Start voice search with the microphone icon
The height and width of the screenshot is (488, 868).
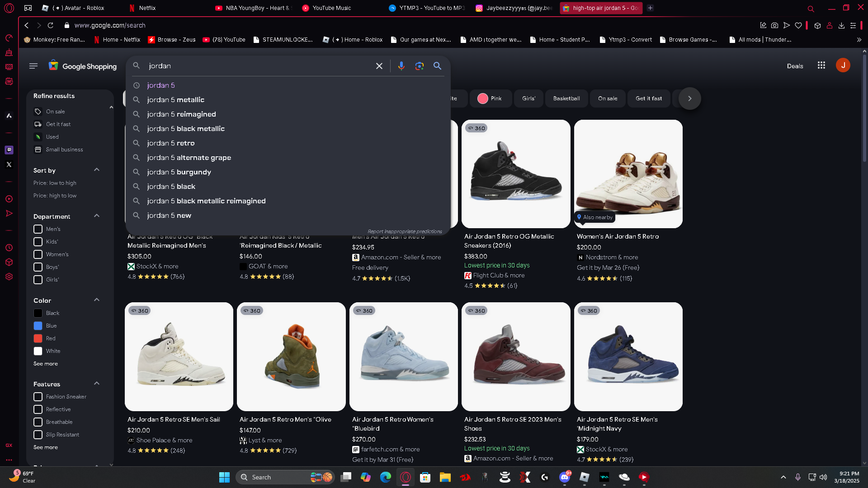coord(401,66)
